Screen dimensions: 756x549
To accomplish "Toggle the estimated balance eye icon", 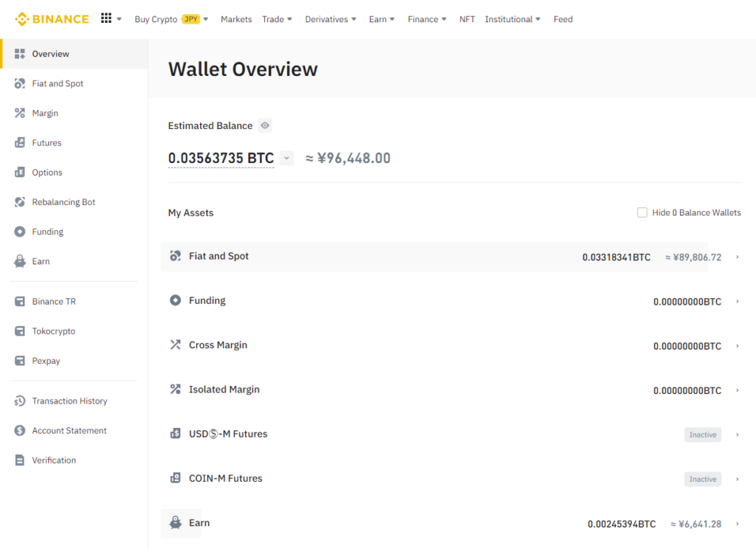I will point(265,126).
